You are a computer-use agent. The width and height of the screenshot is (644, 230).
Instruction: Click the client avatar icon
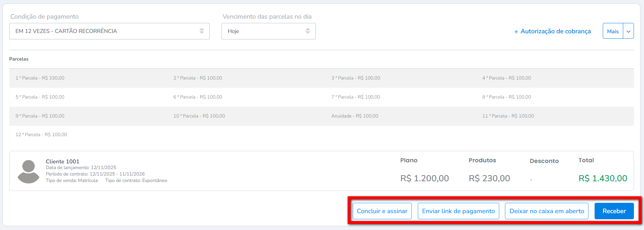[x=28, y=172]
